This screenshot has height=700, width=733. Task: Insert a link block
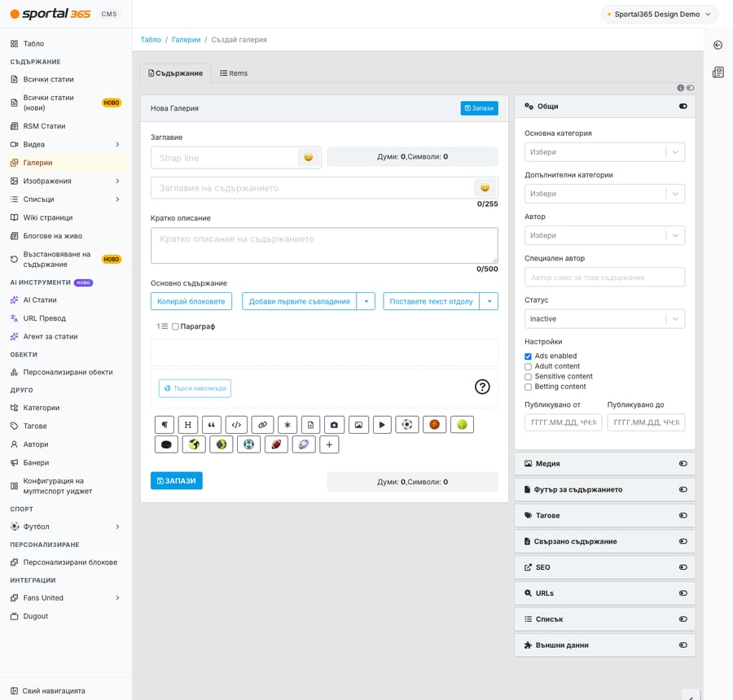coord(262,425)
